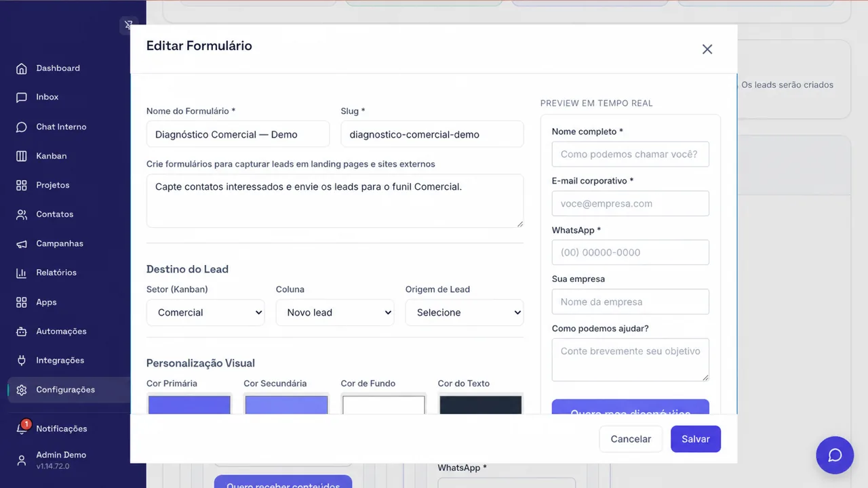Screen dimensions: 868x488
Task: Click the Notificações bell icon with badge
Action: pos(22,428)
